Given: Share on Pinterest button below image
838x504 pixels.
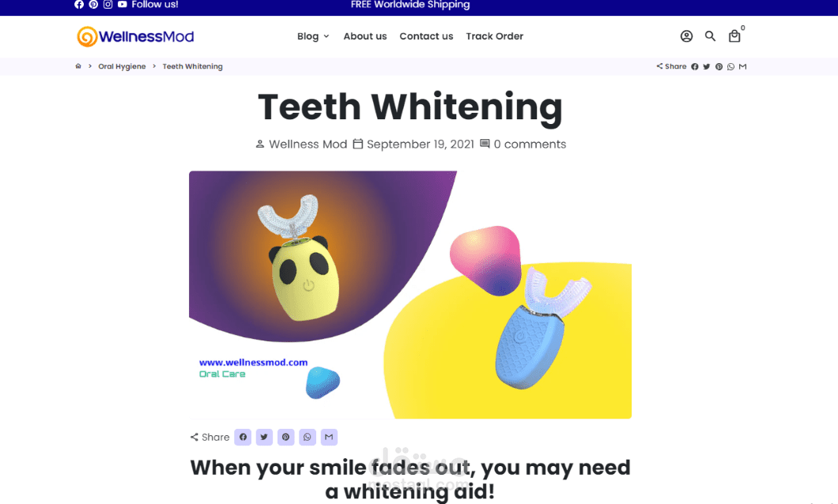Looking at the screenshot, I should pyautogui.click(x=286, y=438).
